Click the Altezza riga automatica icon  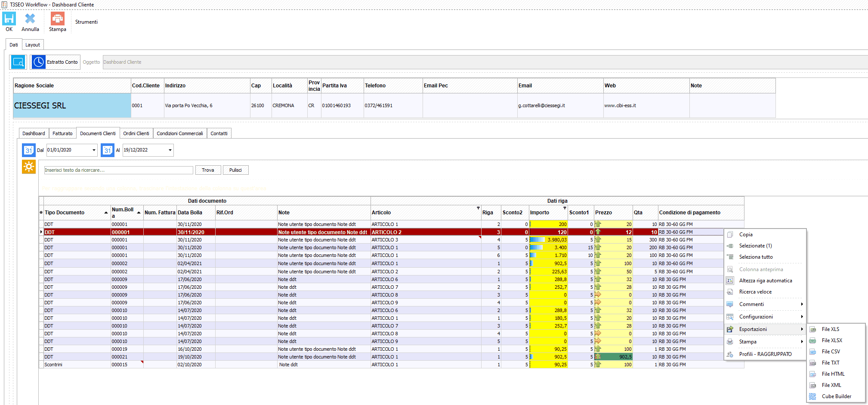(730, 281)
